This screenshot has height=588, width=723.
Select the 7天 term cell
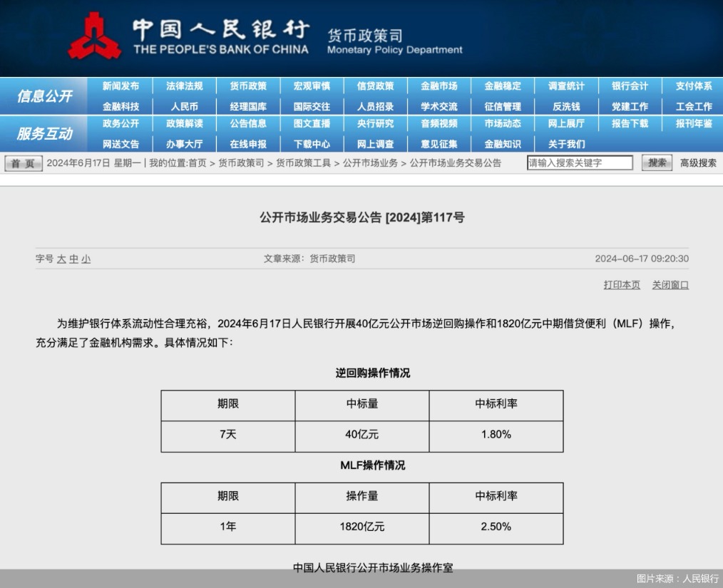[227, 436]
